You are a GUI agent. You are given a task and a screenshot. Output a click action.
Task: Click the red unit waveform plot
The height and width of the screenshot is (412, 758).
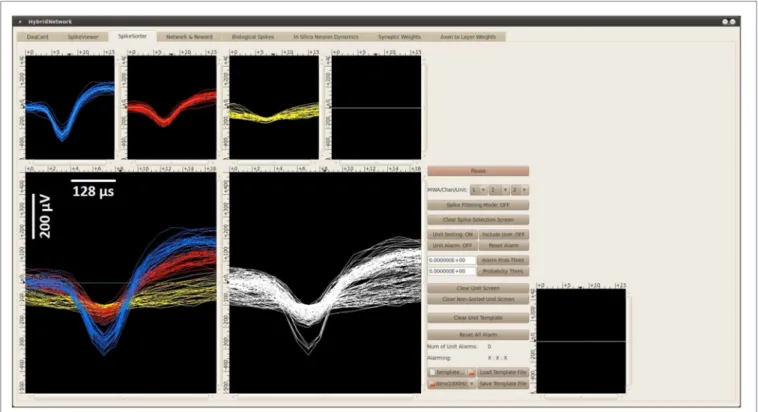172,107
